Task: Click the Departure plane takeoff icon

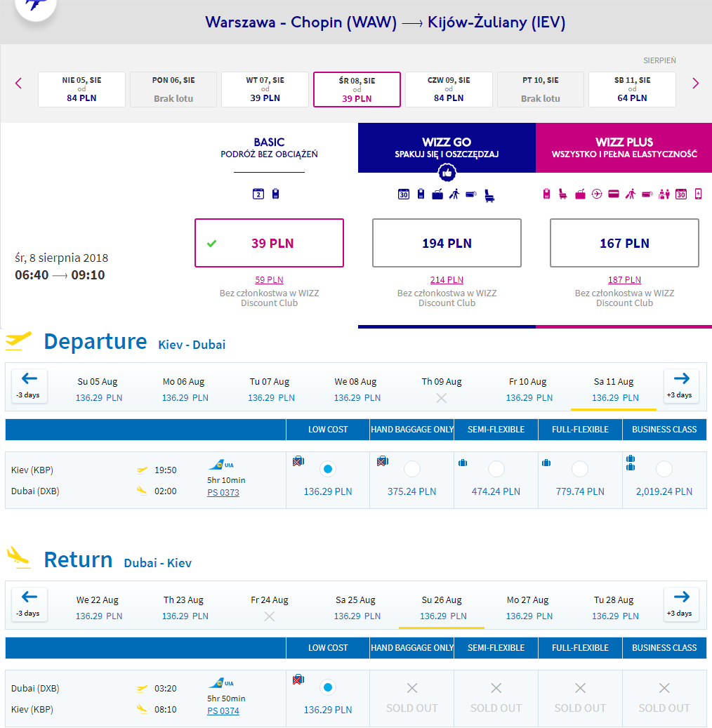Action: [18, 340]
